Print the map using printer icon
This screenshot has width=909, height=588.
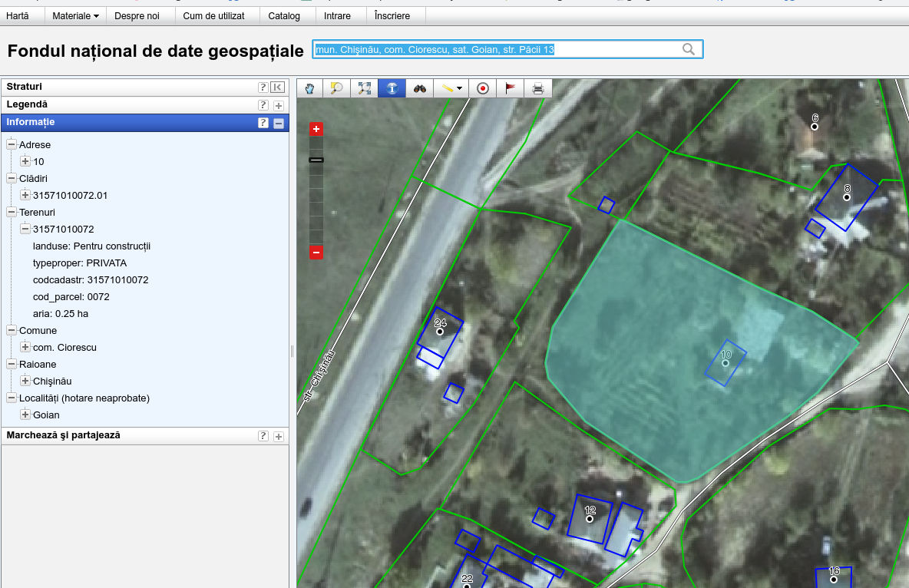click(538, 88)
